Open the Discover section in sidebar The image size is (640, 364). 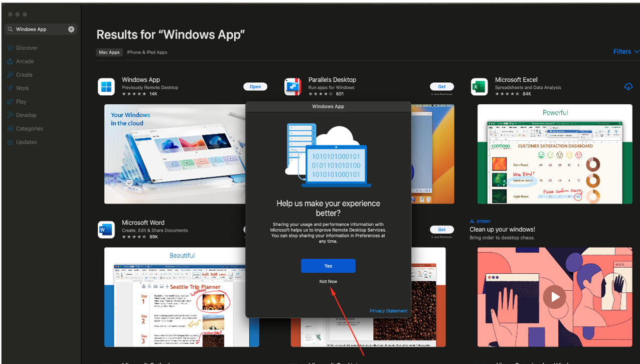click(27, 48)
